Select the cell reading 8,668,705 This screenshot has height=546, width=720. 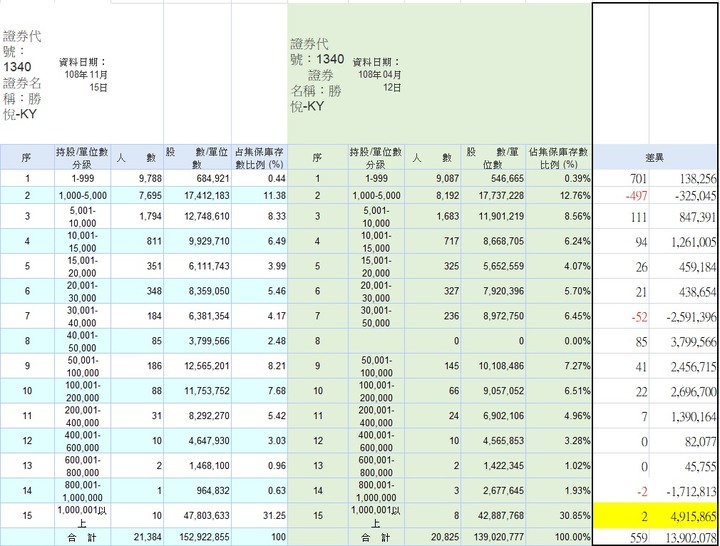click(493, 241)
